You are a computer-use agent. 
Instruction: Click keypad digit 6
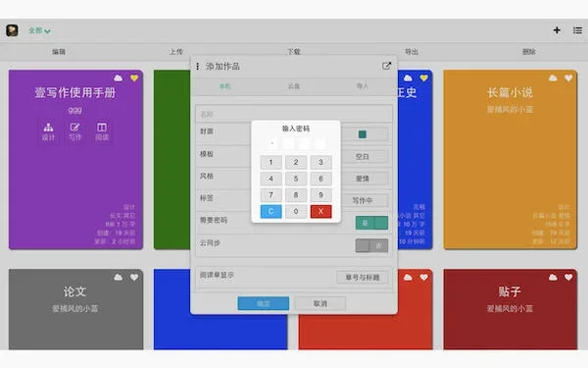click(x=321, y=179)
